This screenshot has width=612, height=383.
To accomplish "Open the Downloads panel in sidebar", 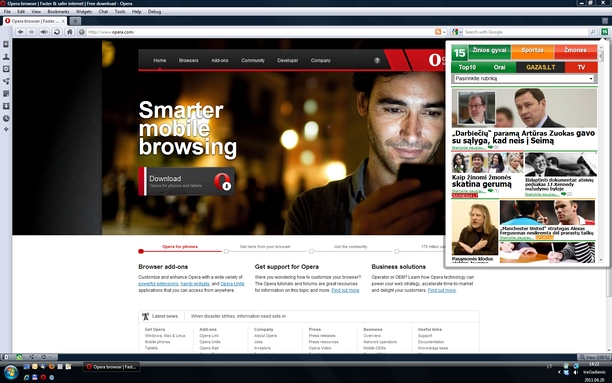I will [x=6, y=106].
